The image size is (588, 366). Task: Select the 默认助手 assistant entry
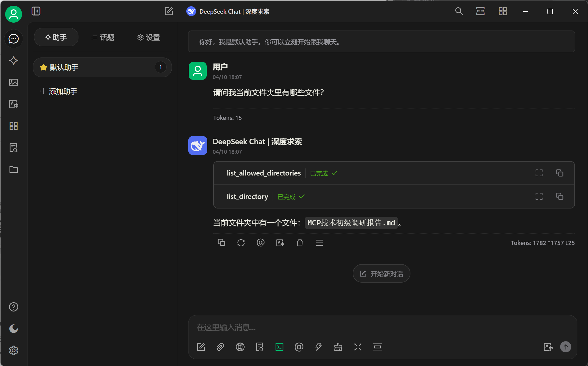tap(102, 67)
